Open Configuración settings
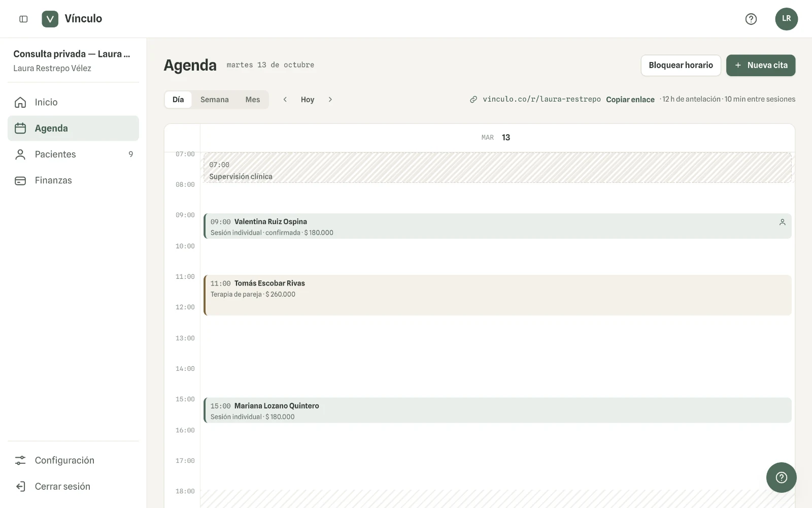812x508 pixels. click(73, 460)
